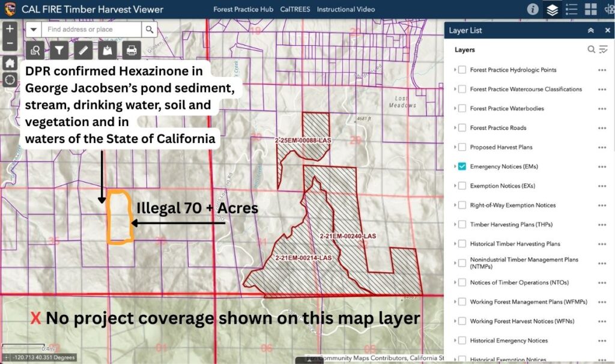Screen dimensions: 615x364
Task: Open the About info icon
Action: pyautogui.click(x=532, y=9)
